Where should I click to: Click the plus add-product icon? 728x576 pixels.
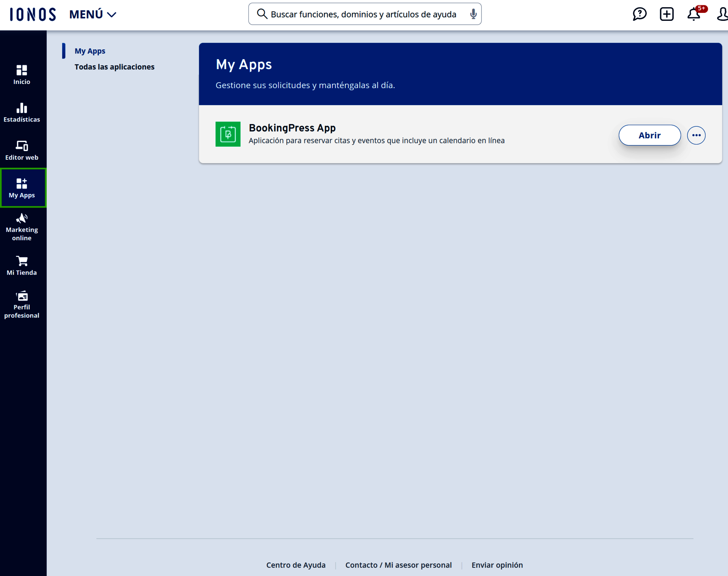click(667, 14)
